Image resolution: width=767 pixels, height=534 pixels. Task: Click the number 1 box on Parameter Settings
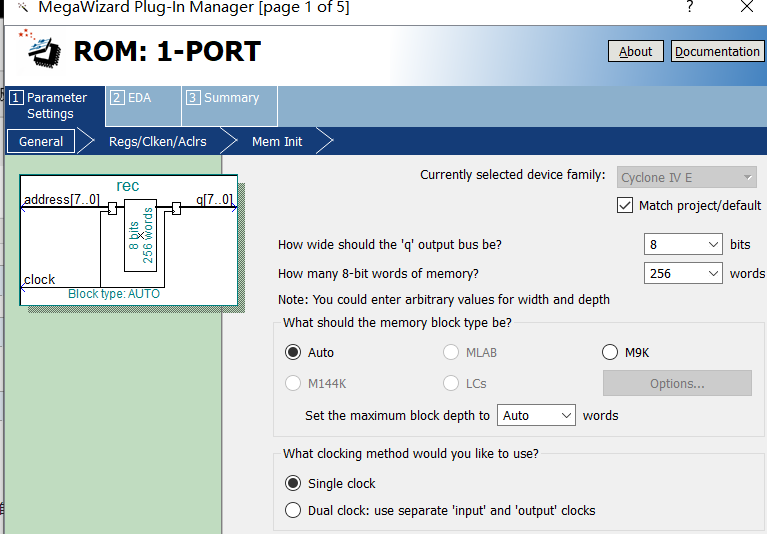15,98
